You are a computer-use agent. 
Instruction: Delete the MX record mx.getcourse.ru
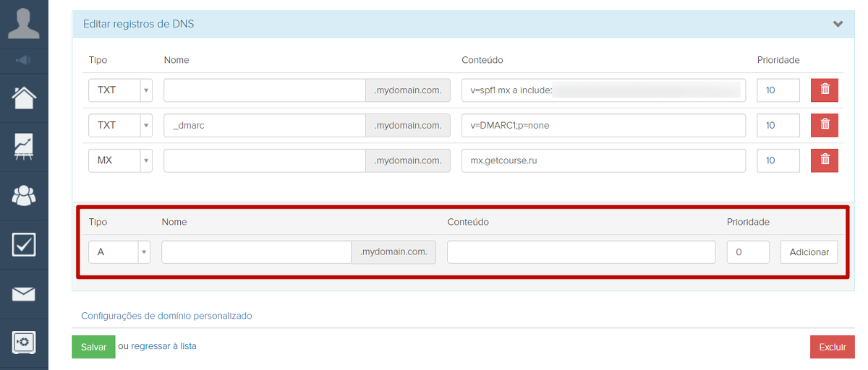click(x=824, y=160)
